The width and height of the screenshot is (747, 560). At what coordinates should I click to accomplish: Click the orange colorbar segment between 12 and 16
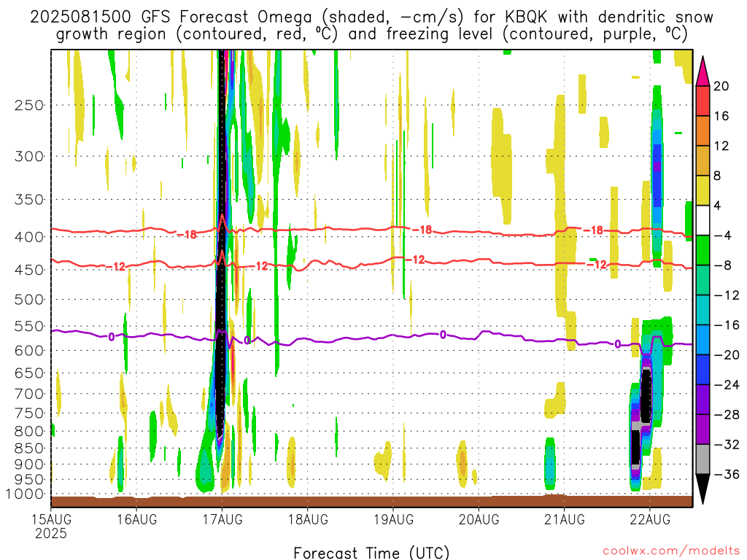click(x=703, y=131)
